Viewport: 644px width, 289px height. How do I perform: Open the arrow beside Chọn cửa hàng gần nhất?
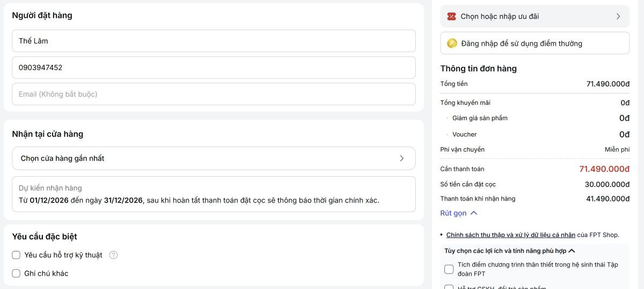pyautogui.click(x=402, y=158)
